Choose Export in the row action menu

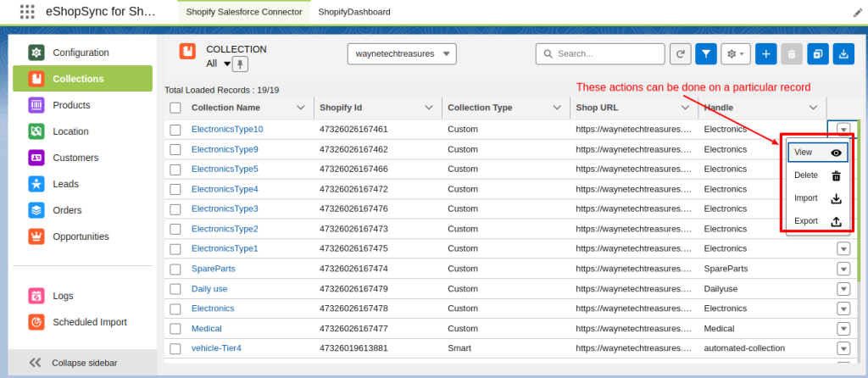click(818, 221)
